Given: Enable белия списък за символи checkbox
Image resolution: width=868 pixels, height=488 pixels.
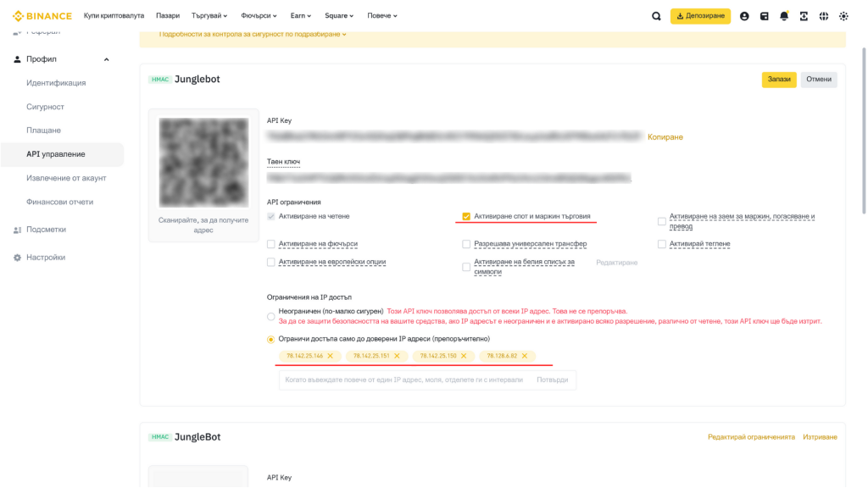Looking at the screenshot, I should (x=466, y=267).
